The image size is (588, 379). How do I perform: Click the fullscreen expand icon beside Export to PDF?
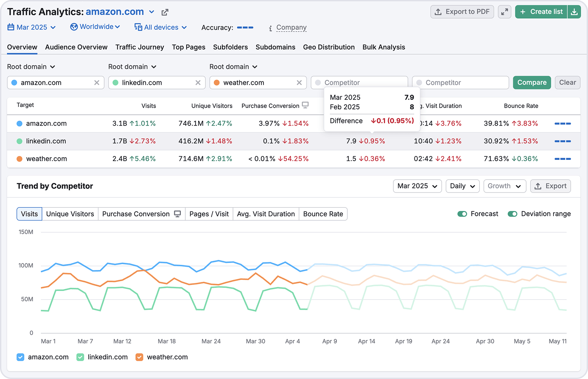pos(504,11)
